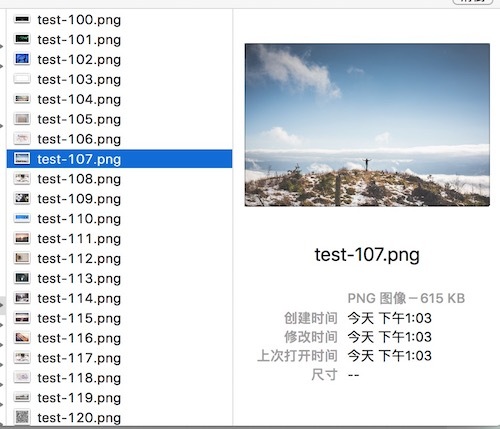Click the test-120.png QR-like icon
The width and height of the screenshot is (500, 429).
click(x=22, y=417)
